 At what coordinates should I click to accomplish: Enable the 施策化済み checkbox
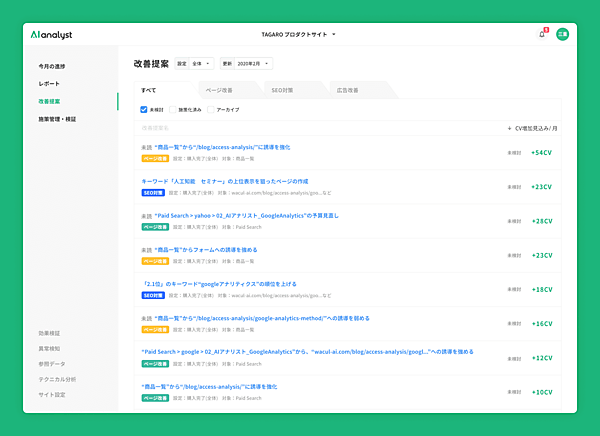pos(173,109)
